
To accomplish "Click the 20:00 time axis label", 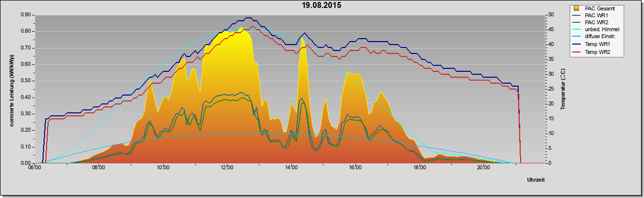I will tap(483, 168).
